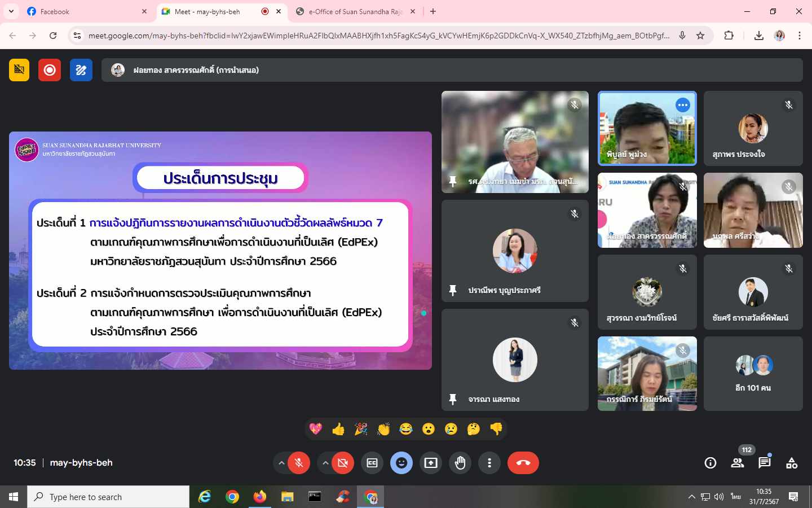This screenshot has height=508, width=812.
Task: Turn on the camera
Action: (342, 463)
